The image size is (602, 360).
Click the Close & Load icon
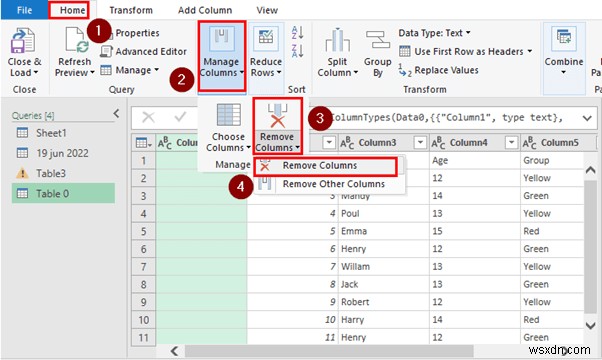pyautogui.click(x=23, y=40)
